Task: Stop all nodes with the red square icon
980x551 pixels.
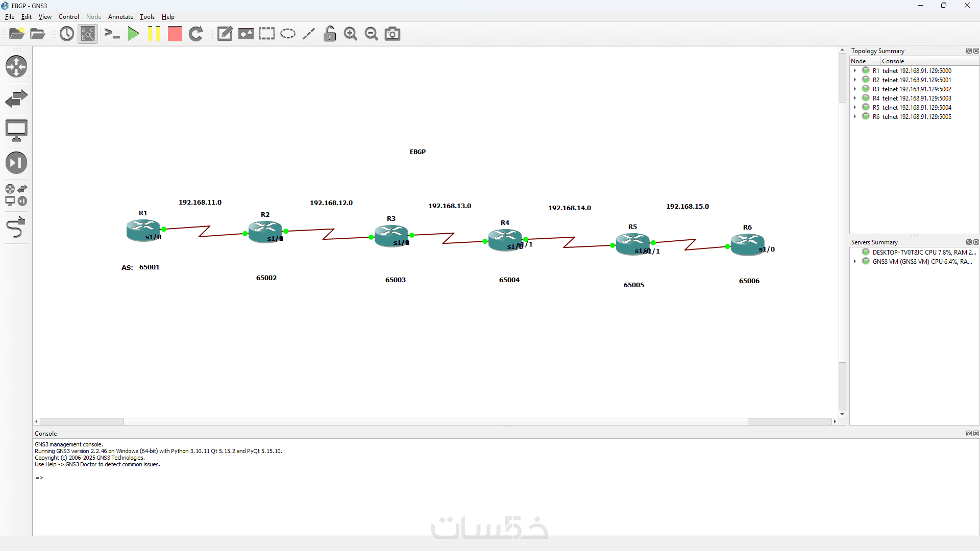Action: pyautogui.click(x=175, y=34)
